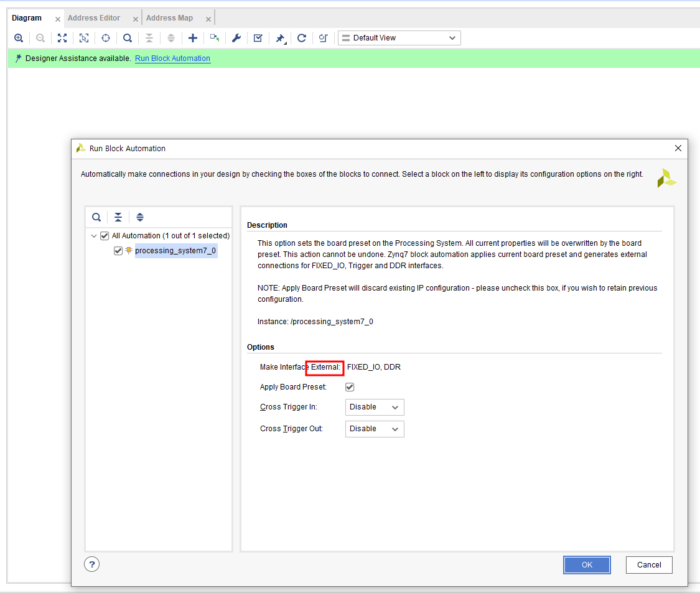Screen dimensions: 700x593
Task: Click the diagram toolbar Search icon
Action: (x=128, y=38)
